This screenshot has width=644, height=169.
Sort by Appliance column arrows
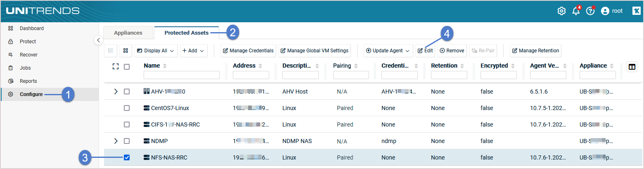point(612,66)
